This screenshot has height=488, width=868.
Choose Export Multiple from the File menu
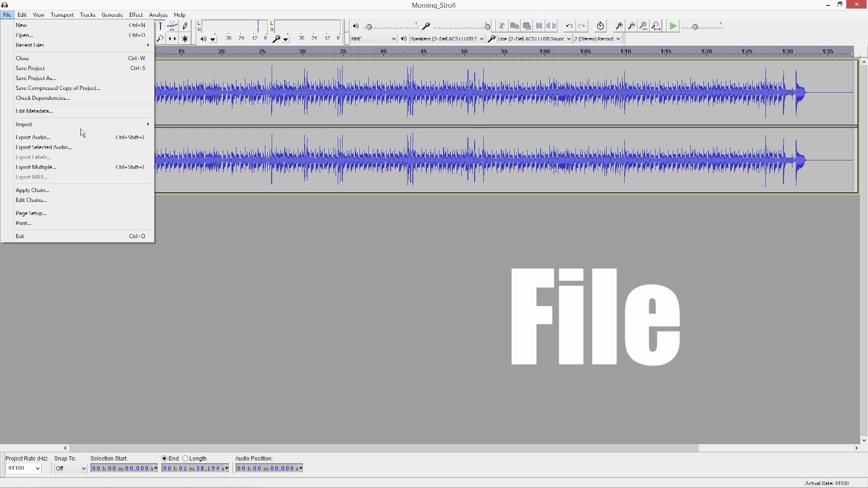36,167
